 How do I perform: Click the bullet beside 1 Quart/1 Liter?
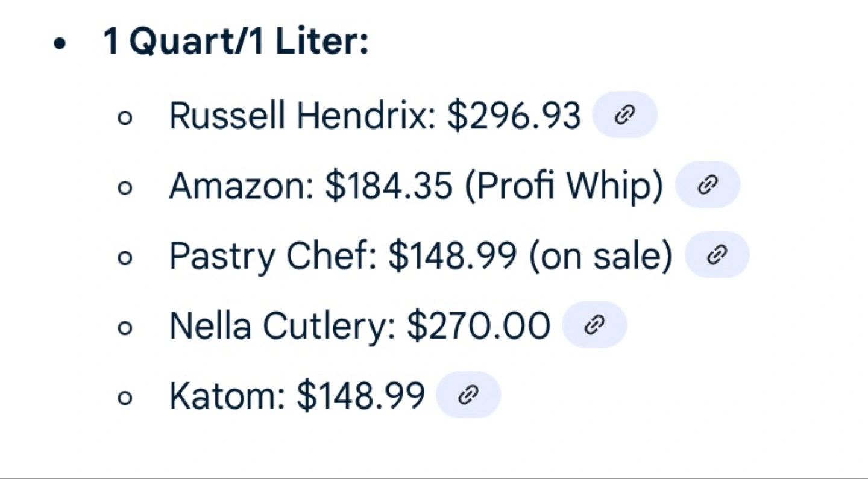[x=59, y=44]
